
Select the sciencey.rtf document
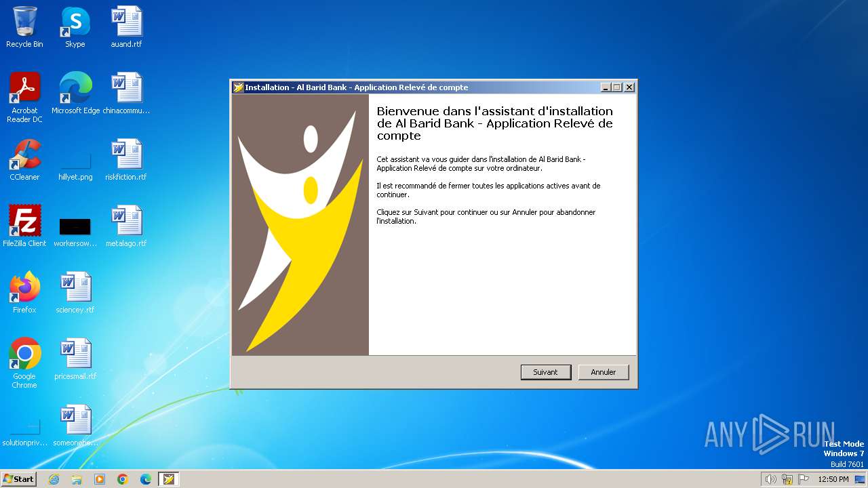click(75, 292)
